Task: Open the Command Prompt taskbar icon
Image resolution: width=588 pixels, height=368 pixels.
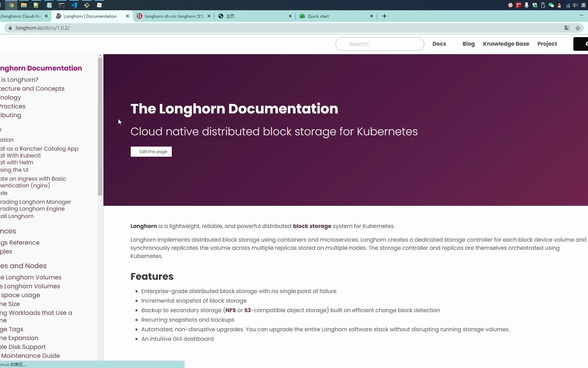Action: pos(61,5)
